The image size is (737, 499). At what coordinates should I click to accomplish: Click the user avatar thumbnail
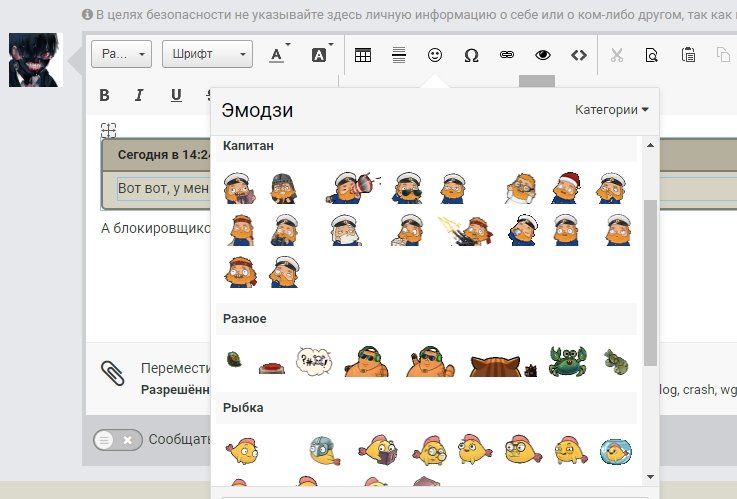click(x=36, y=60)
